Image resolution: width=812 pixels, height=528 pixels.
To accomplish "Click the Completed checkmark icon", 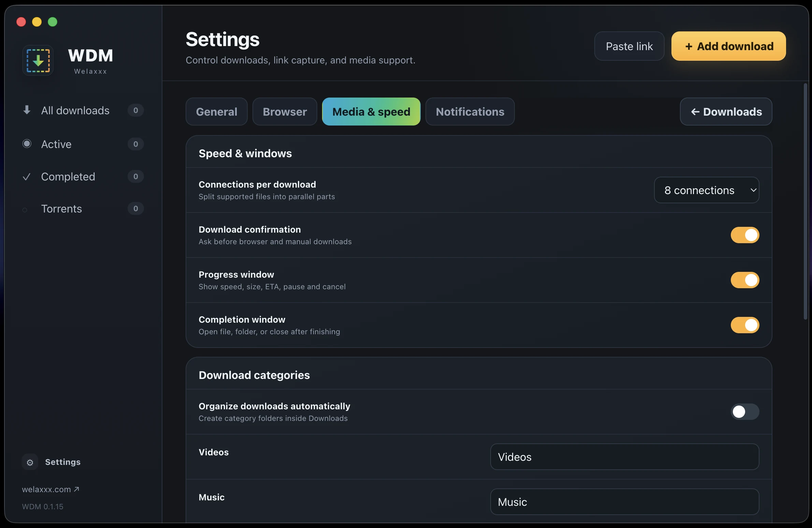I will (27, 176).
